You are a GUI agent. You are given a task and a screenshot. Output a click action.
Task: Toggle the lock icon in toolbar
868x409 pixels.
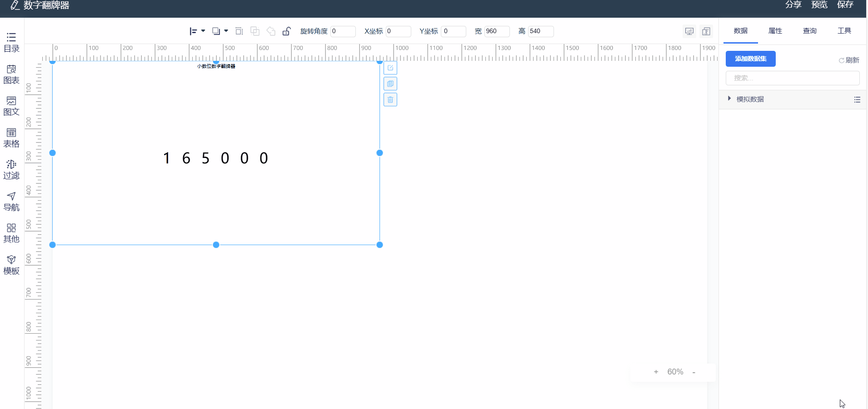(x=286, y=31)
